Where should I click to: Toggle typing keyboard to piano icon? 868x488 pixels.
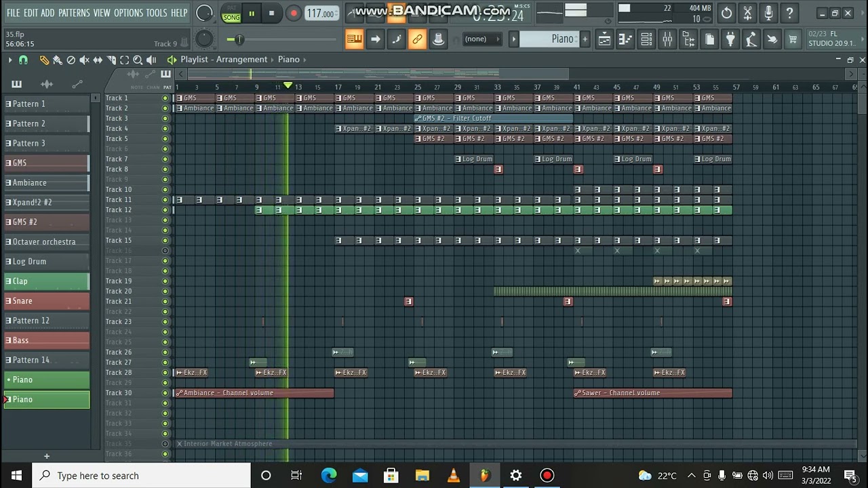pyautogui.click(x=354, y=39)
